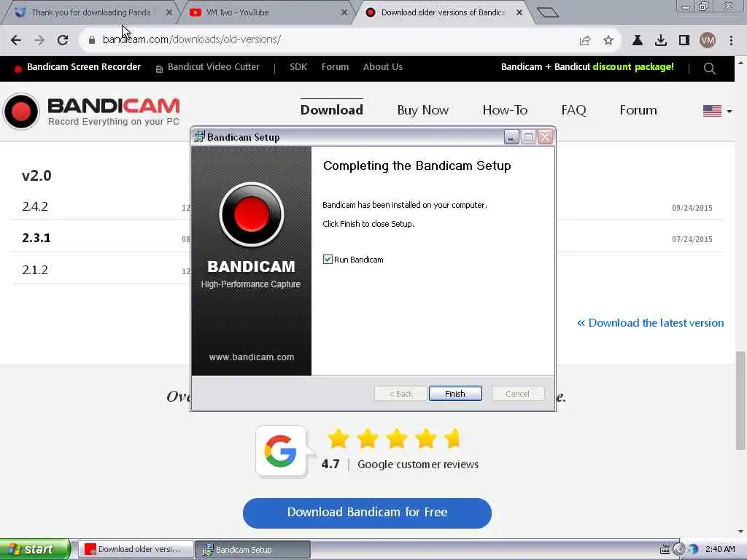This screenshot has width=747, height=560.
Task: Click the Cancel button in Setup
Action: [517, 394]
